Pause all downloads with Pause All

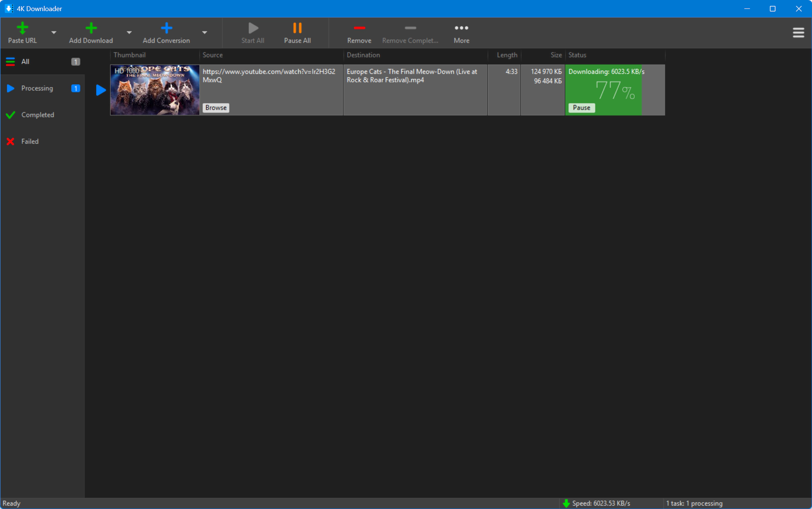tap(297, 33)
